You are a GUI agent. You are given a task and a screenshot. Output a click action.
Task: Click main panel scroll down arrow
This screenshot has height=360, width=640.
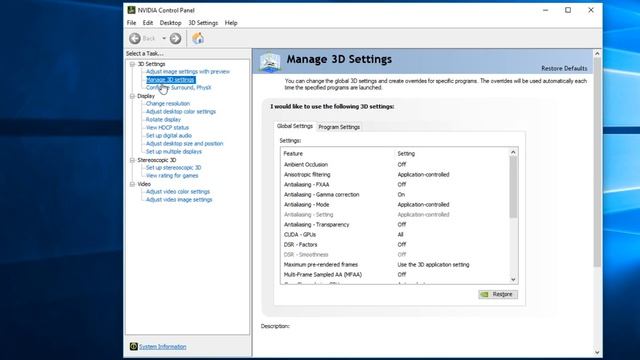coord(597,352)
